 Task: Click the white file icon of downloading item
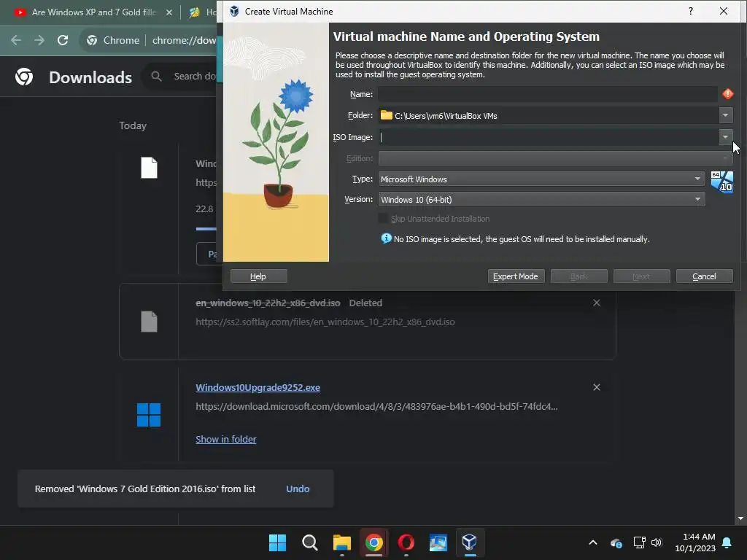tap(149, 168)
